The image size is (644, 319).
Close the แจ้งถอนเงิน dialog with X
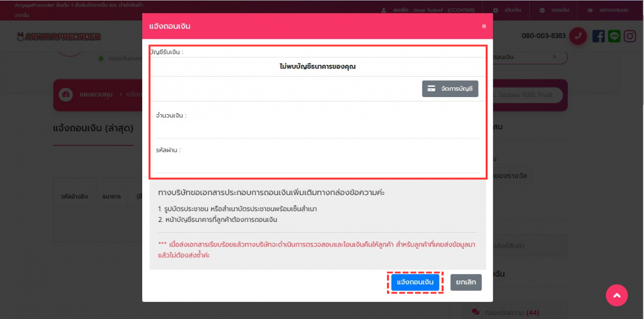(x=484, y=26)
